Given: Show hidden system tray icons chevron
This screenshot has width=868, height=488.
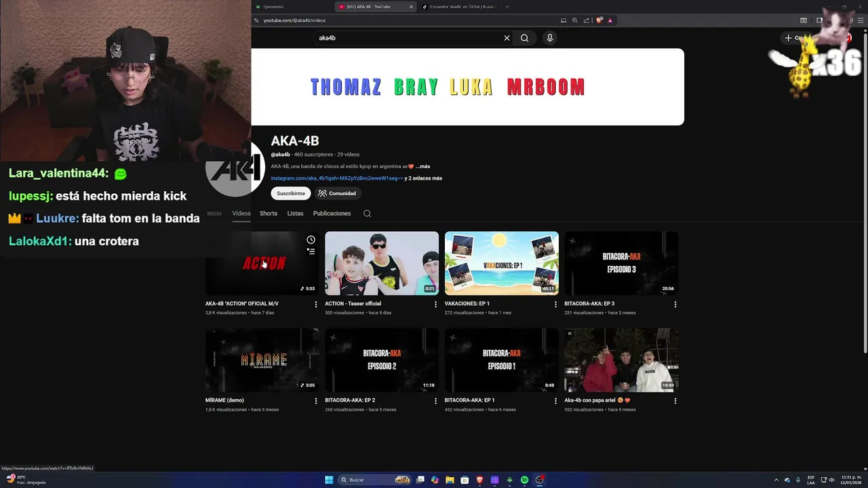Looking at the screenshot, I should (778, 480).
